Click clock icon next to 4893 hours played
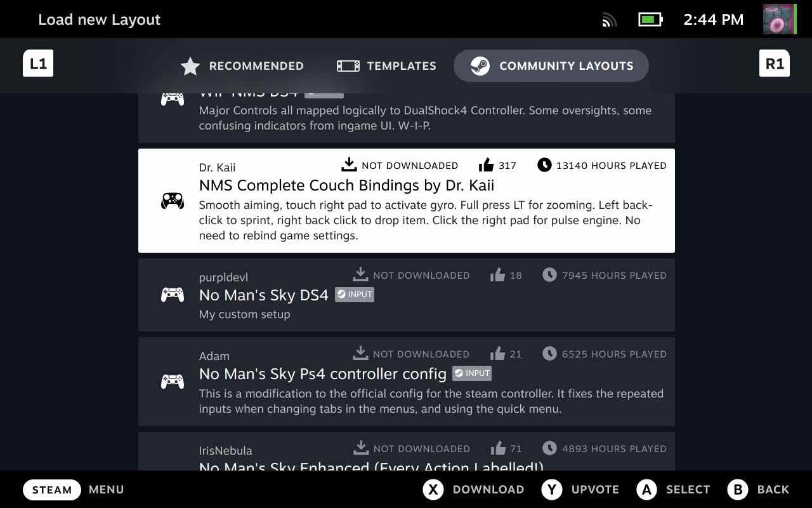The image size is (812, 508). point(549,448)
